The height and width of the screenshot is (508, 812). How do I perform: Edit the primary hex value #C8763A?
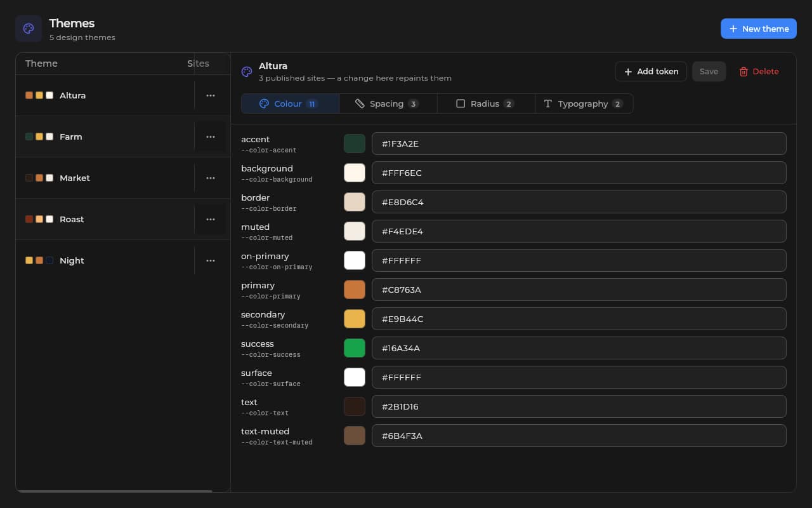point(579,290)
